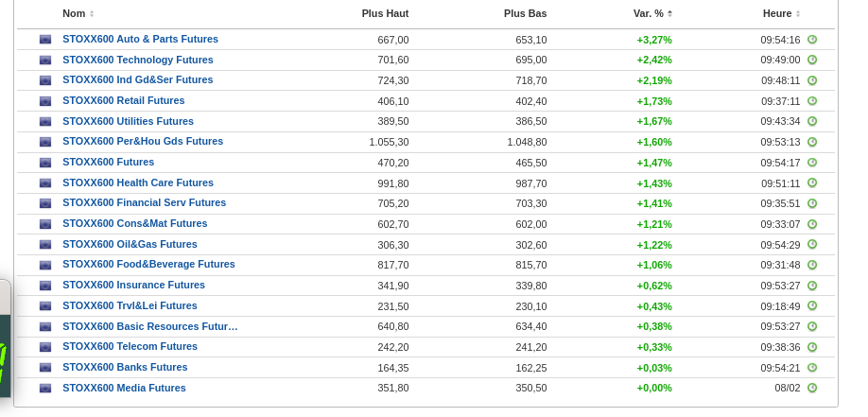Open the STOXX600 Food&Beverage Futures link
The width and height of the screenshot is (868, 417).
[x=148, y=264]
